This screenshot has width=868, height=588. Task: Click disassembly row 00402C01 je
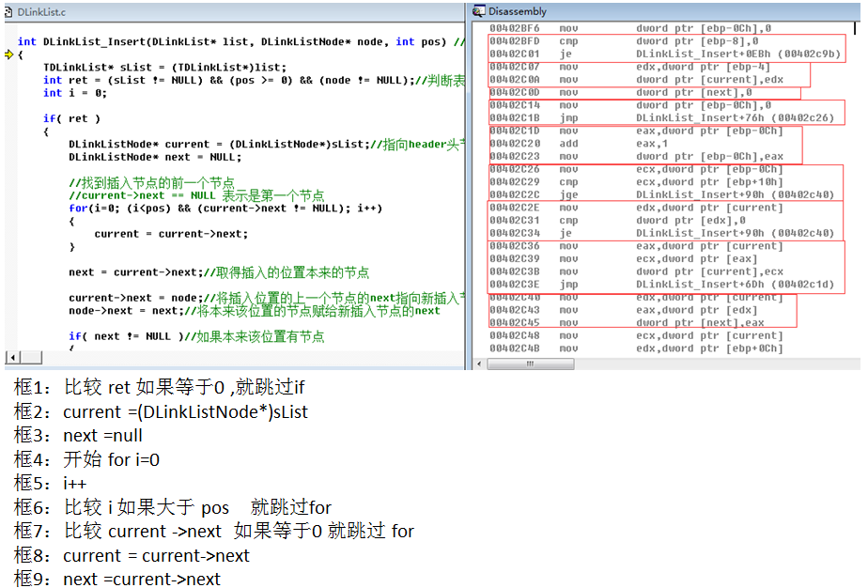tap(666, 54)
